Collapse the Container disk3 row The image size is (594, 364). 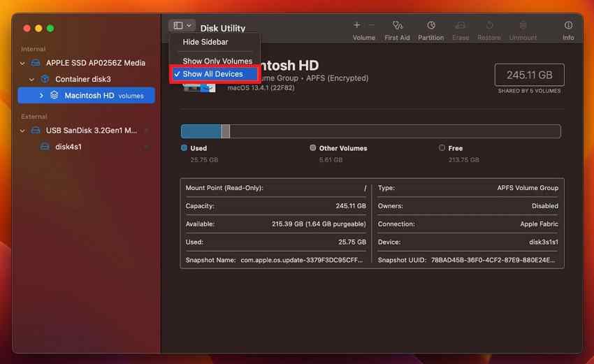32,80
